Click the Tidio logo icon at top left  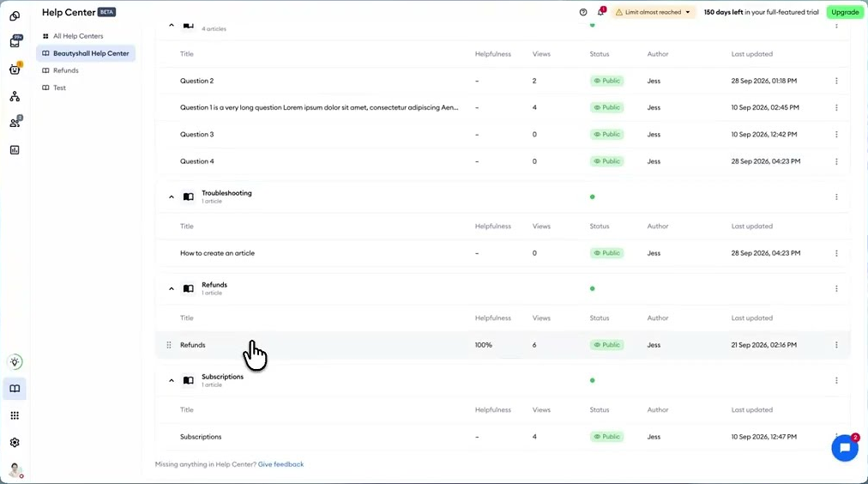coord(15,15)
